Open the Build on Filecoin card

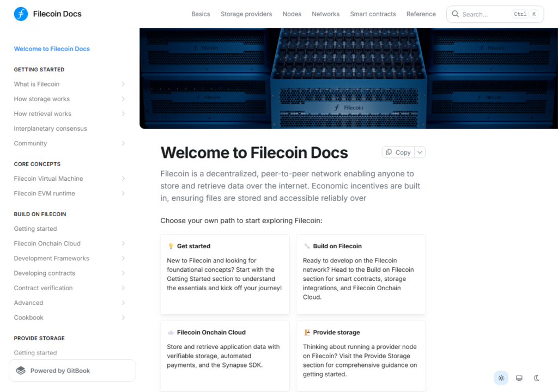(361, 274)
